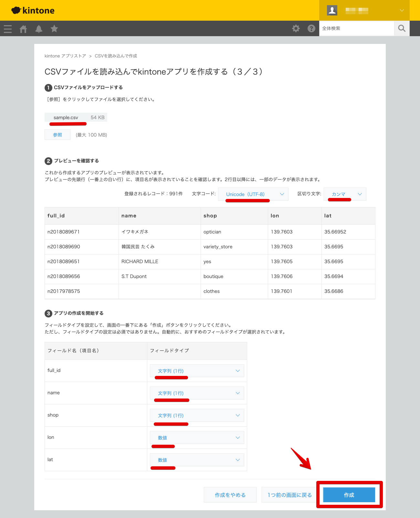
Task: Click the 35.66952 latitude cell
Action: tap(348, 232)
